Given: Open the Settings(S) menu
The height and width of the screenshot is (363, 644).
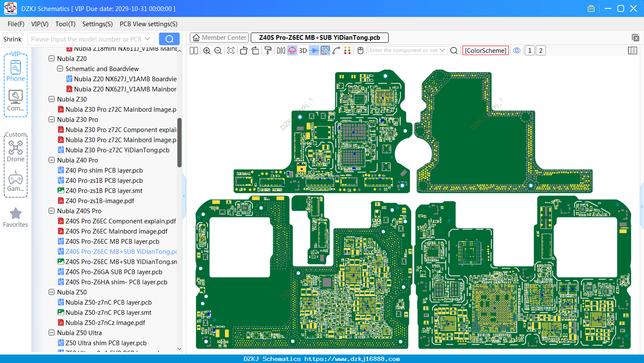Looking at the screenshot, I should coord(98,24).
